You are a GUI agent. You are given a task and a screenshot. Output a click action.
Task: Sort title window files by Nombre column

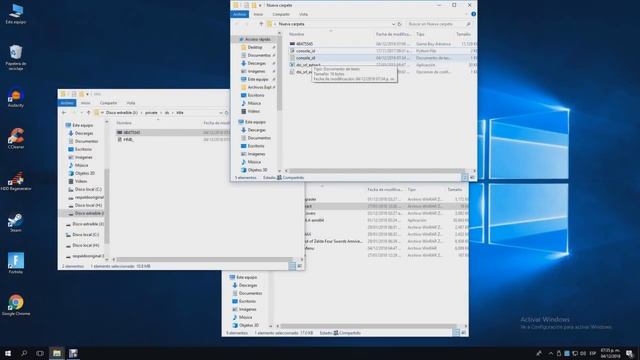[x=124, y=123]
